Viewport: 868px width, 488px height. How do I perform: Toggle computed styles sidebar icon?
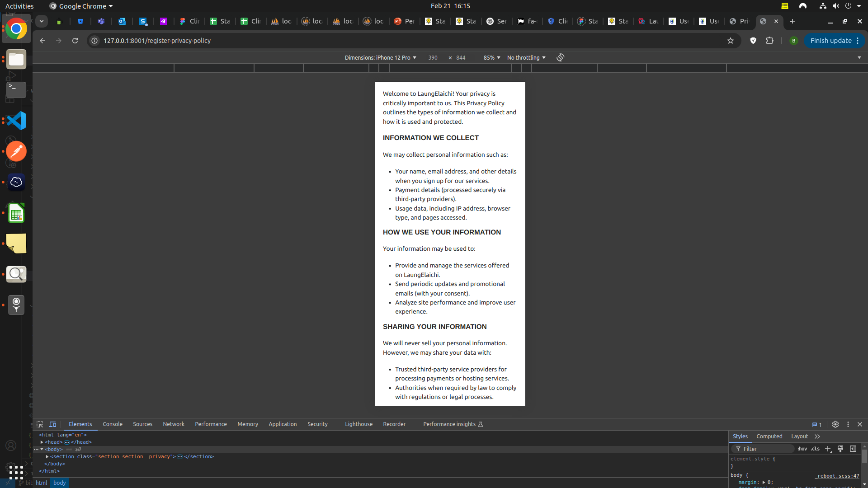pos(853,449)
